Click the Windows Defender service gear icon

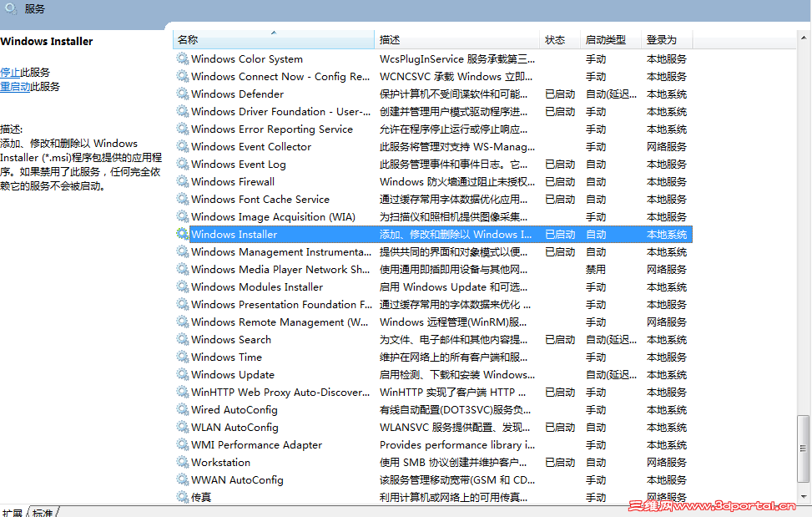click(x=182, y=94)
